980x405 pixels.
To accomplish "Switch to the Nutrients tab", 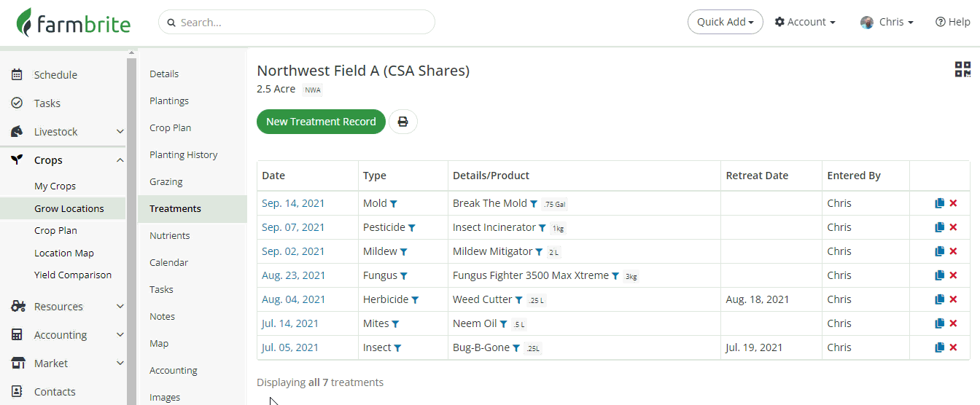I will 169,235.
